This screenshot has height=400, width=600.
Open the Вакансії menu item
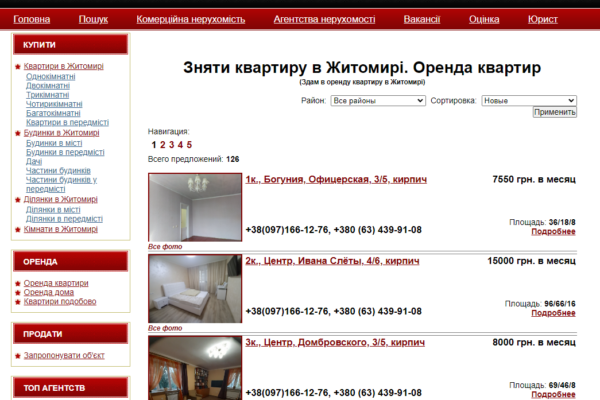click(x=421, y=19)
